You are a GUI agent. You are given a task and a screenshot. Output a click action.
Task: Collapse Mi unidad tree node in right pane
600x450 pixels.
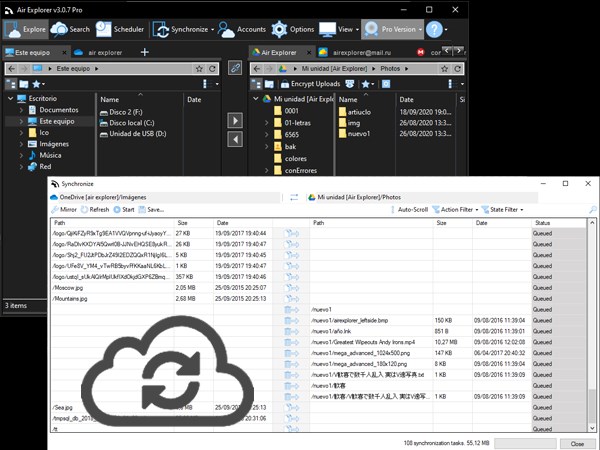256,99
